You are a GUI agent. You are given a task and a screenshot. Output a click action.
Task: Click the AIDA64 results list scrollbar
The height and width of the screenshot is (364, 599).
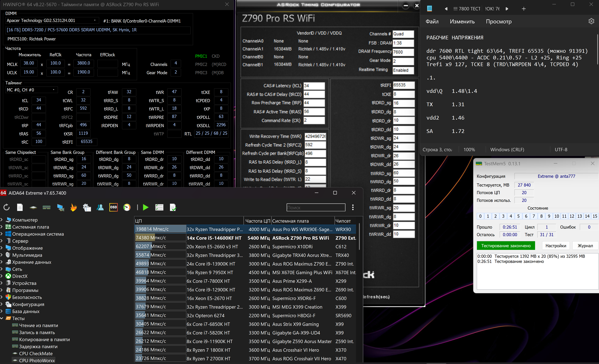click(x=359, y=237)
